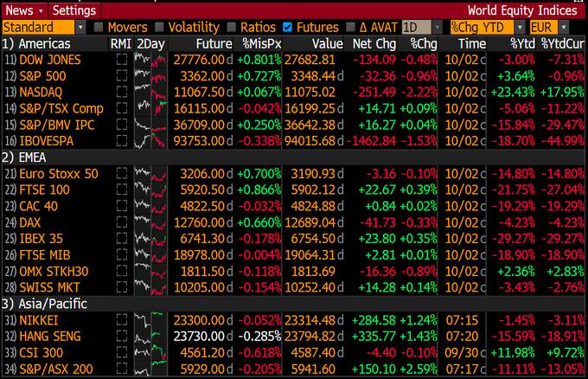
Task: Select IBOVESPA net change -1462.84
Action: coord(372,141)
